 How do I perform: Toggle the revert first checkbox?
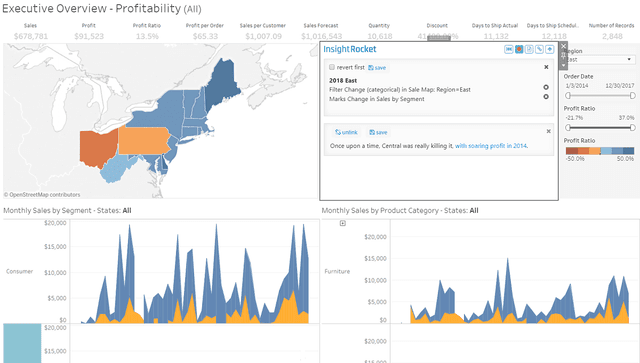pos(332,67)
